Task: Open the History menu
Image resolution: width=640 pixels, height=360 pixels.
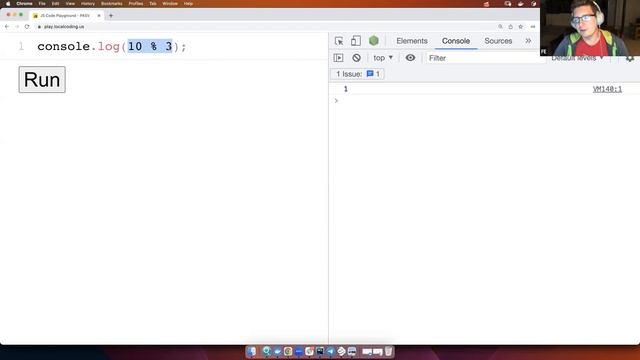Action: [87, 3]
